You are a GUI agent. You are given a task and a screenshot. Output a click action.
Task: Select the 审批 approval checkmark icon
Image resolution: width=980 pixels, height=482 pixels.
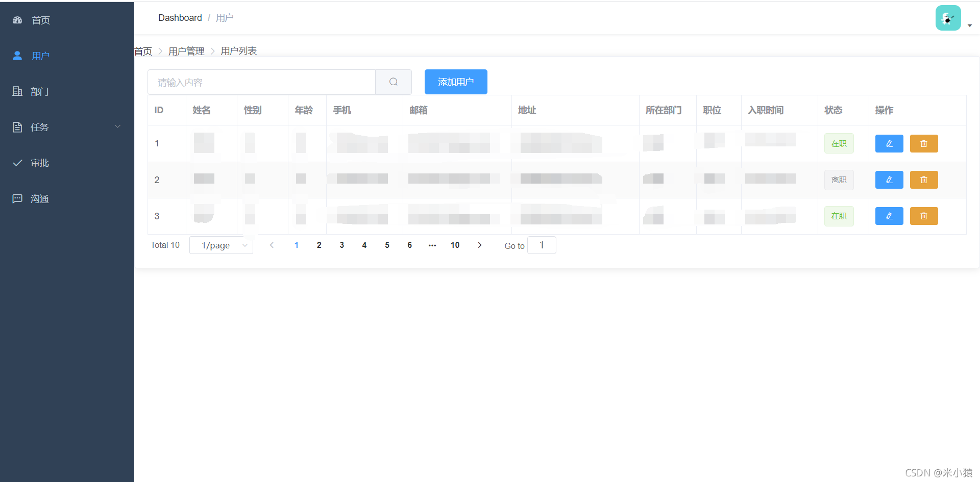pos(17,163)
